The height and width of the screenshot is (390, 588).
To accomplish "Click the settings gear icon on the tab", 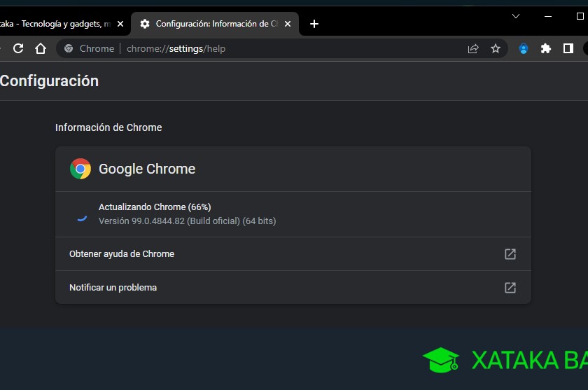I will click(x=145, y=24).
